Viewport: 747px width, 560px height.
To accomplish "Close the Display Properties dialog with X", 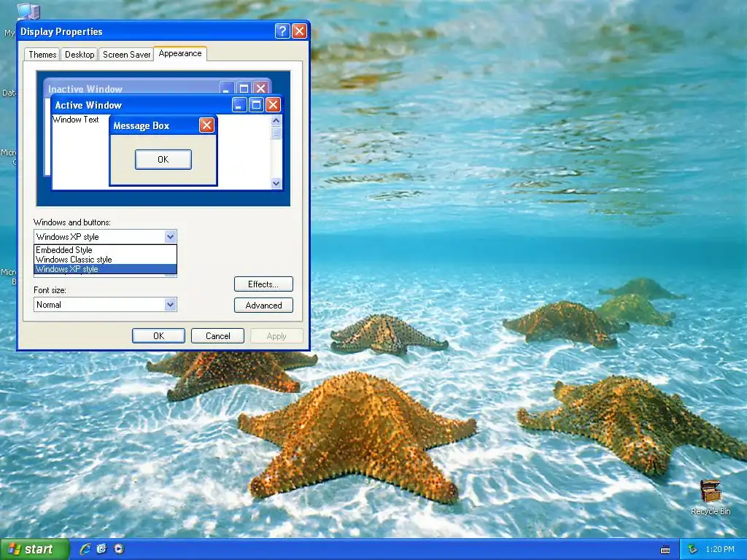I will tap(299, 31).
